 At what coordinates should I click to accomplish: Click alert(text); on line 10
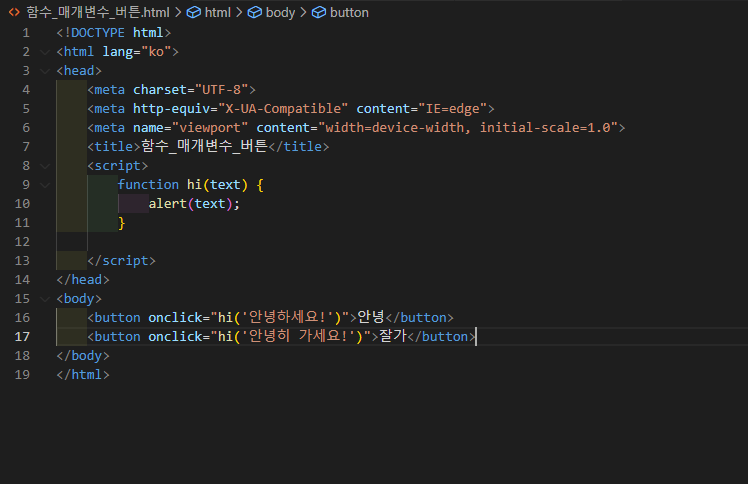click(195, 204)
